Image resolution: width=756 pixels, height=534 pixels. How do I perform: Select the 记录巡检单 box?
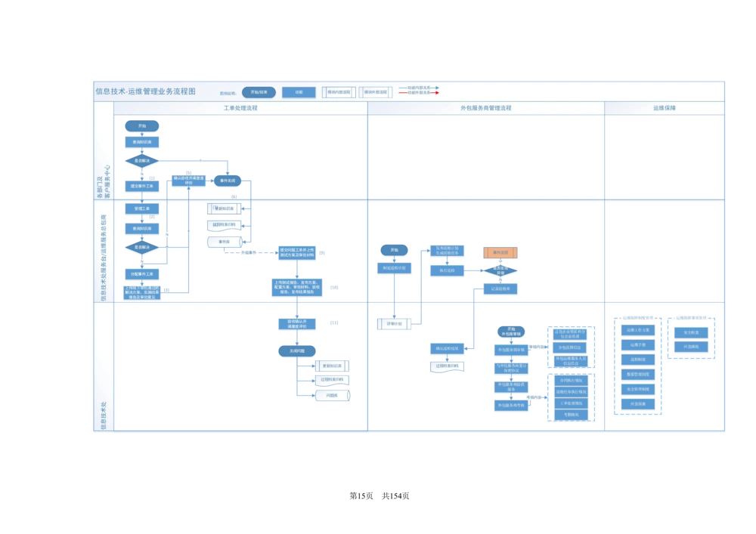500,289
